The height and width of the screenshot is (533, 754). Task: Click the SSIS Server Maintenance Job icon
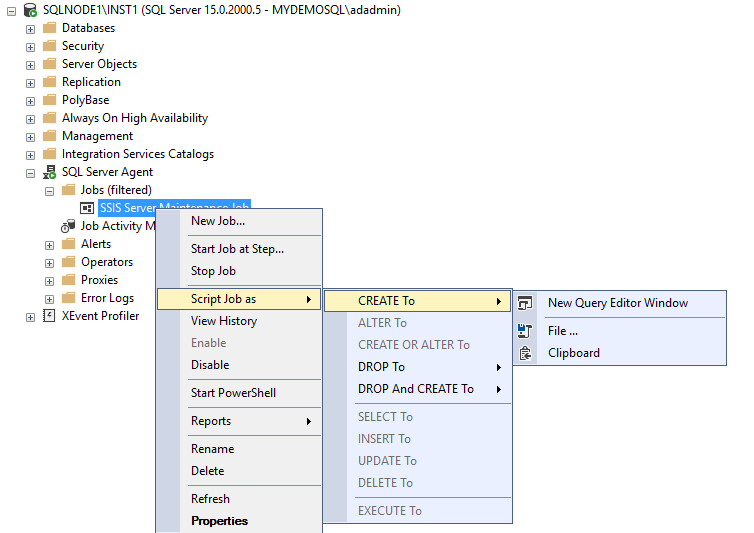[87, 208]
